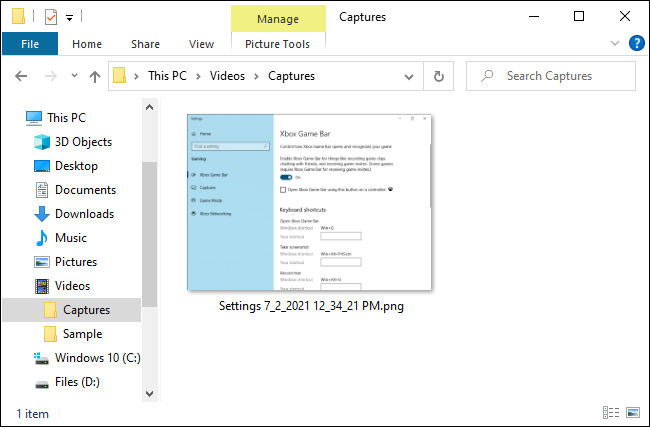Click This PC in breadcrumb path
Viewport: 650px width, 427px height.
pyautogui.click(x=173, y=76)
